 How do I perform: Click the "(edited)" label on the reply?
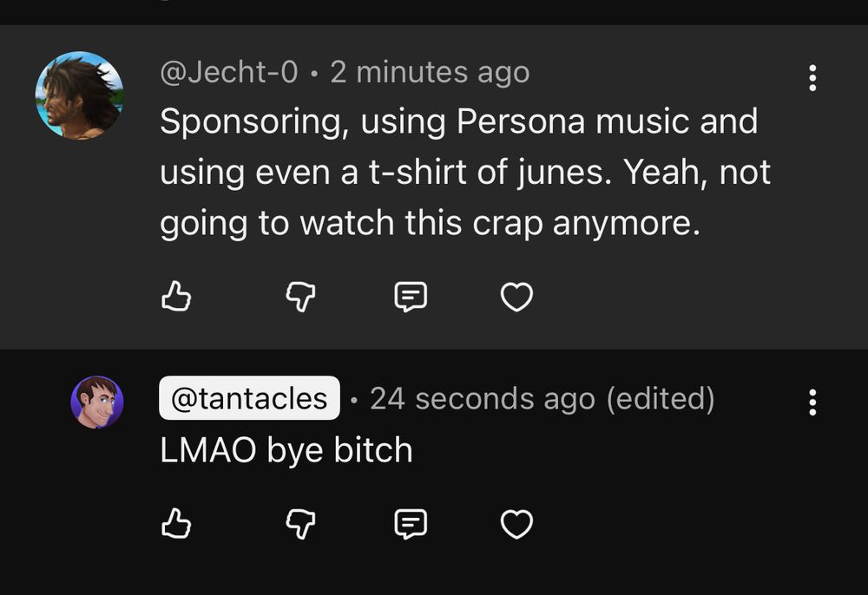tap(661, 399)
